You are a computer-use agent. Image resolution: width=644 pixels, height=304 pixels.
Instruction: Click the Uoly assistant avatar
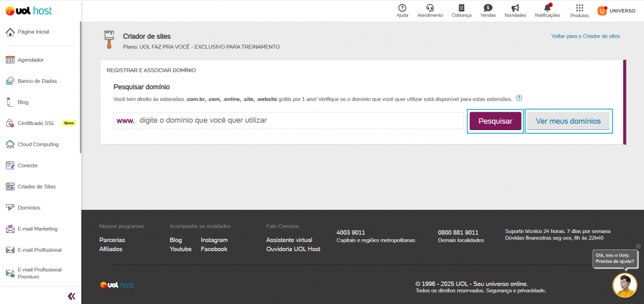point(625,285)
